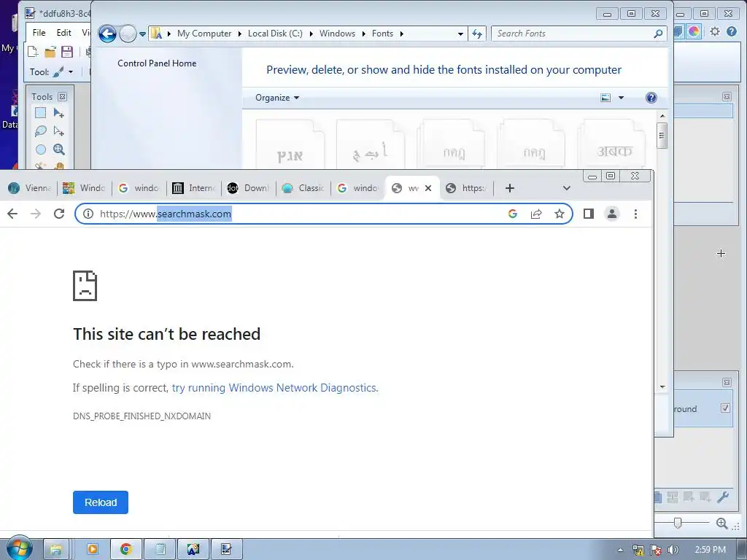Bookmark this page with star icon
This screenshot has height=560, width=747.
tap(560, 214)
